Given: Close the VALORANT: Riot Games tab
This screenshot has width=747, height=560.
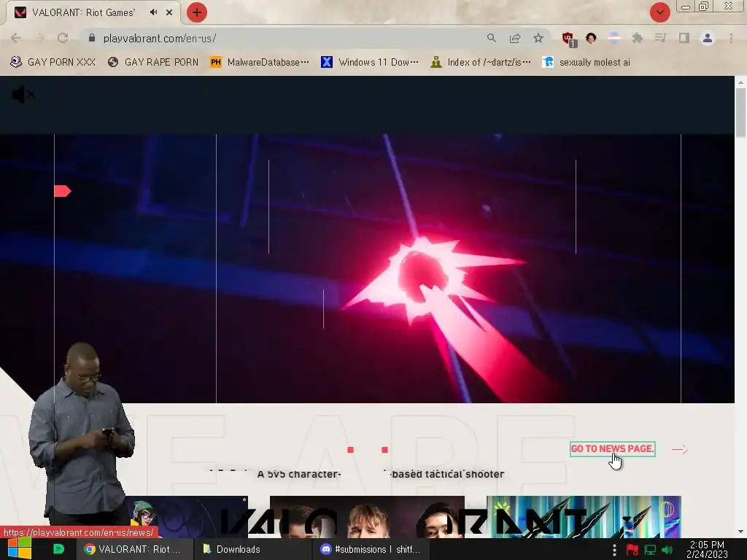Looking at the screenshot, I should [x=169, y=12].
